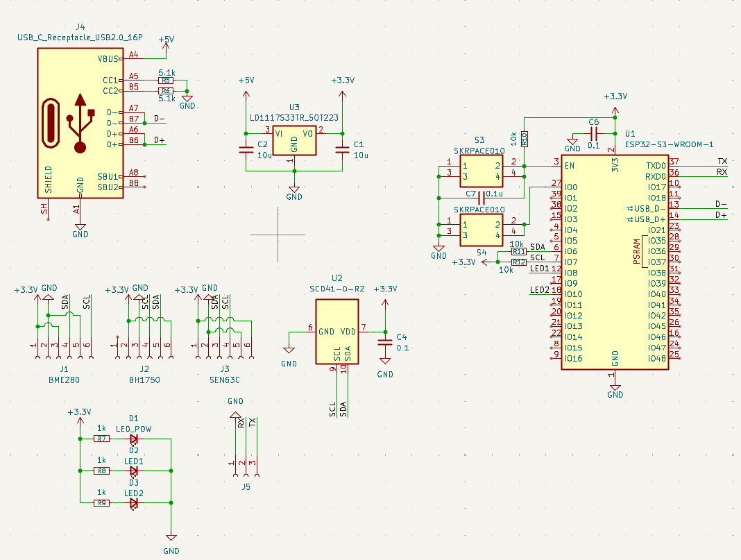Click the IO21 pin label

(x=657, y=230)
